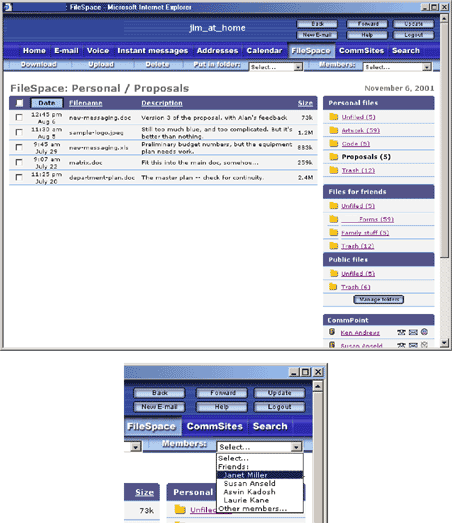
Task: Click the Help button in the enlarged detail view
Action: point(221,407)
